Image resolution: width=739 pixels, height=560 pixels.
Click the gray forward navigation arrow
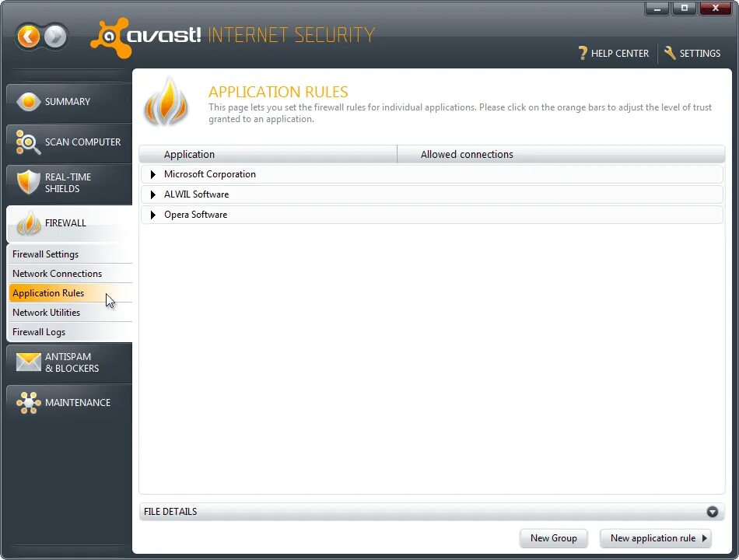click(x=55, y=37)
